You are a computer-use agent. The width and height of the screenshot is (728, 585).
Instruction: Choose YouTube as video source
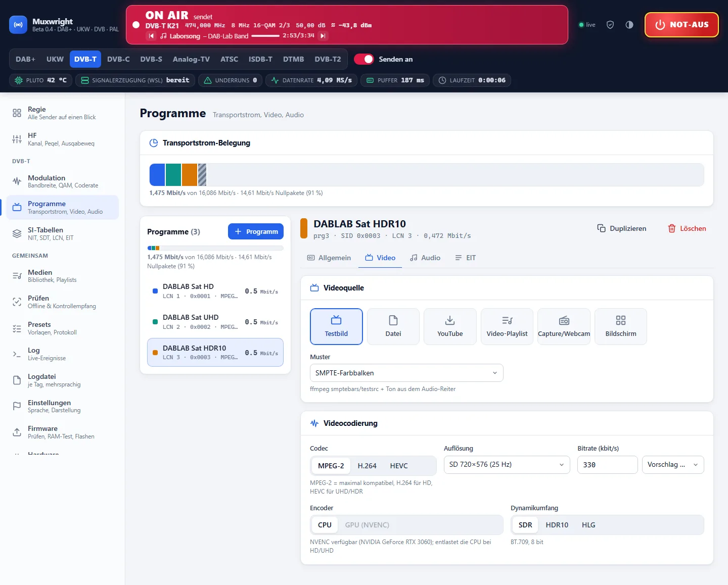[450, 326]
